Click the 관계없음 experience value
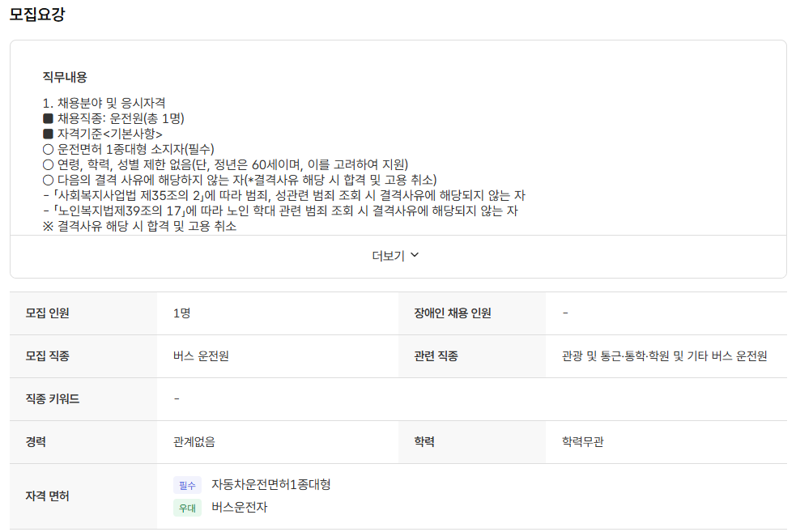796x532 pixels. click(194, 442)
